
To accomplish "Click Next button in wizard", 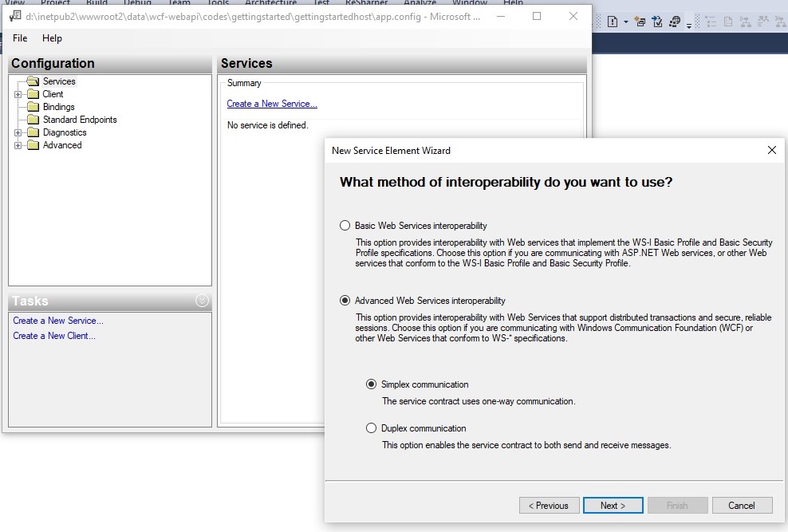I will (613, 505).
